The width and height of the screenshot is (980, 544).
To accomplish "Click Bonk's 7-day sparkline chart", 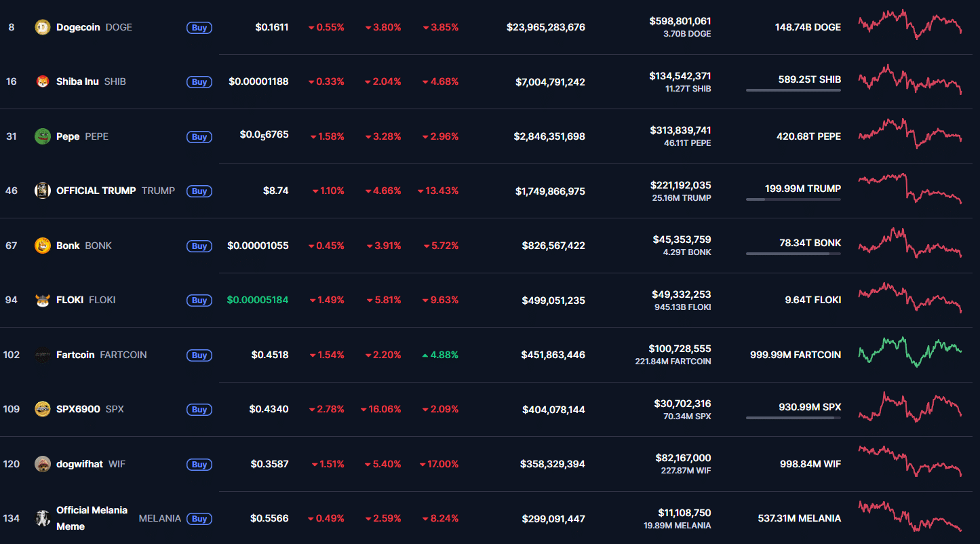I will coord(909,243).
